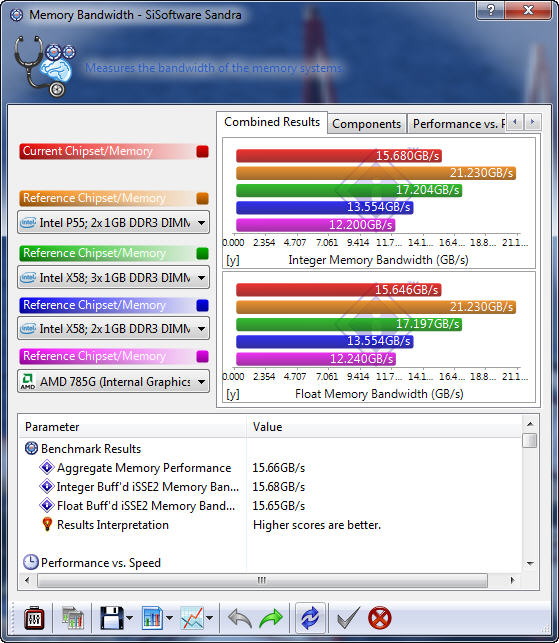The image size is (559, 643).
Task: Cancel with the red X icon
Action: (379, 618)
